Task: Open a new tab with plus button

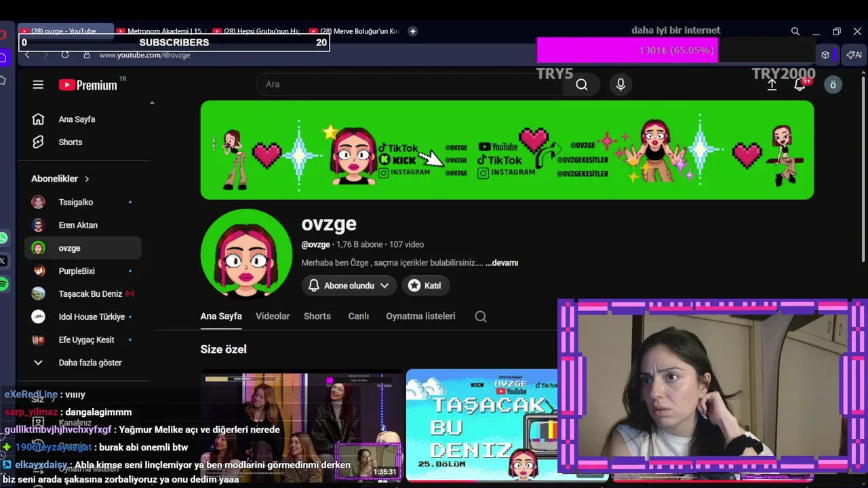Action: (412, 31)
